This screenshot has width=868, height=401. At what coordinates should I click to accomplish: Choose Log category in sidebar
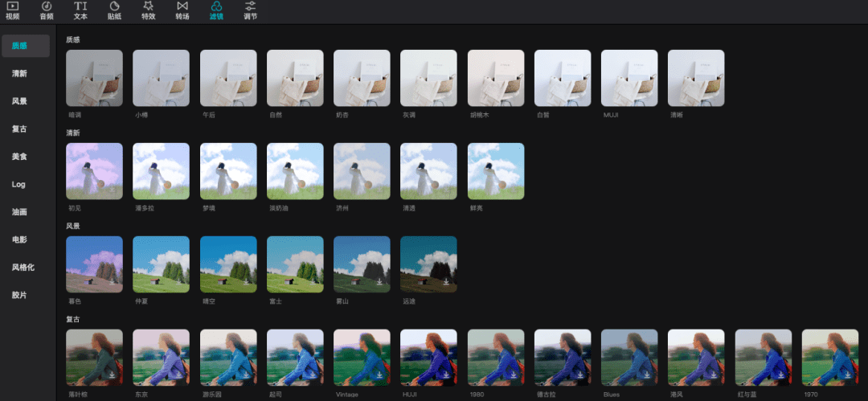pos(18,184)
